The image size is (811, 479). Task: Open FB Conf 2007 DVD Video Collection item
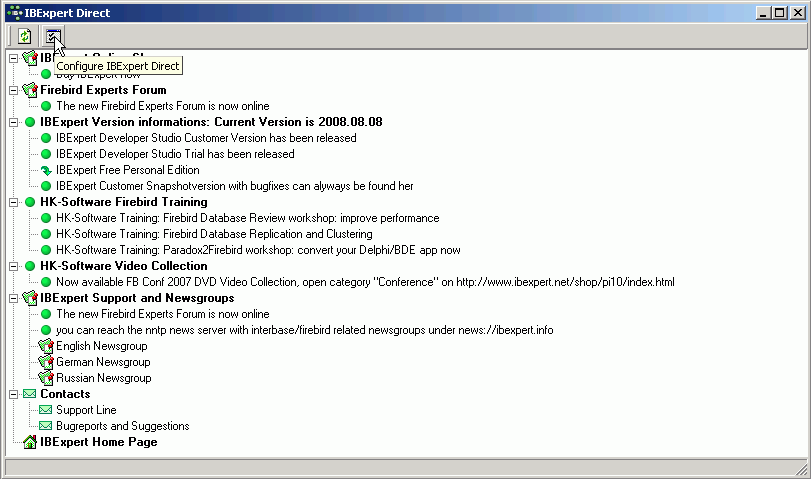point(365,282)
